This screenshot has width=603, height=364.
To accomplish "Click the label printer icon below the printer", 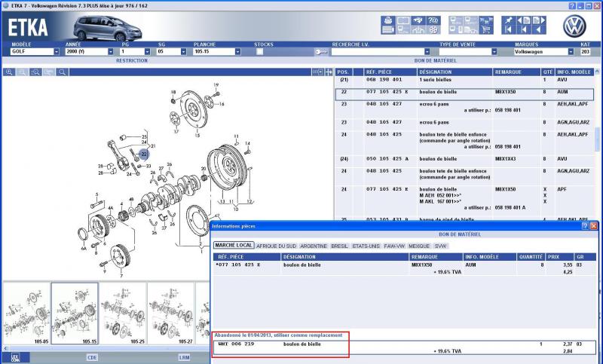I will [388, 29].
